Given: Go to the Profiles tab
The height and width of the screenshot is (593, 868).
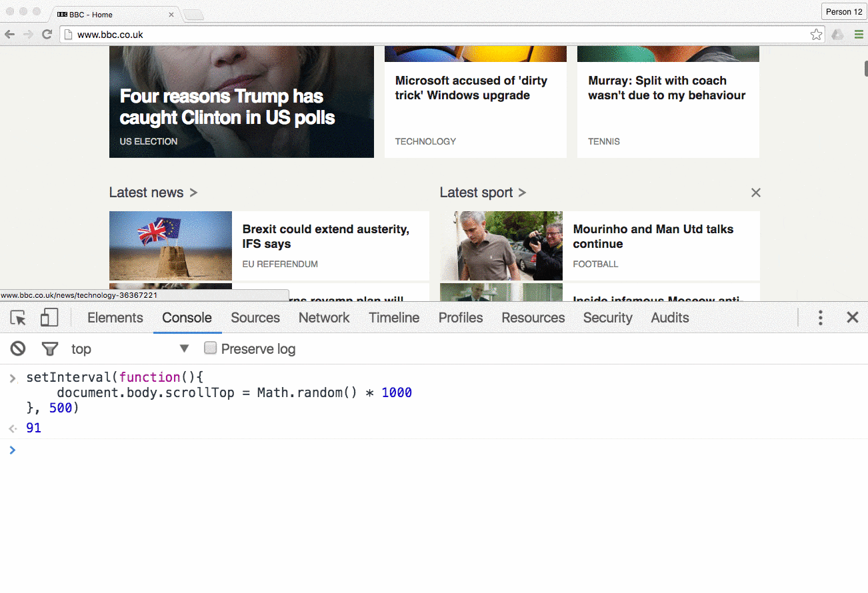Looking at the screenshot, I should [x=461, y=318].
